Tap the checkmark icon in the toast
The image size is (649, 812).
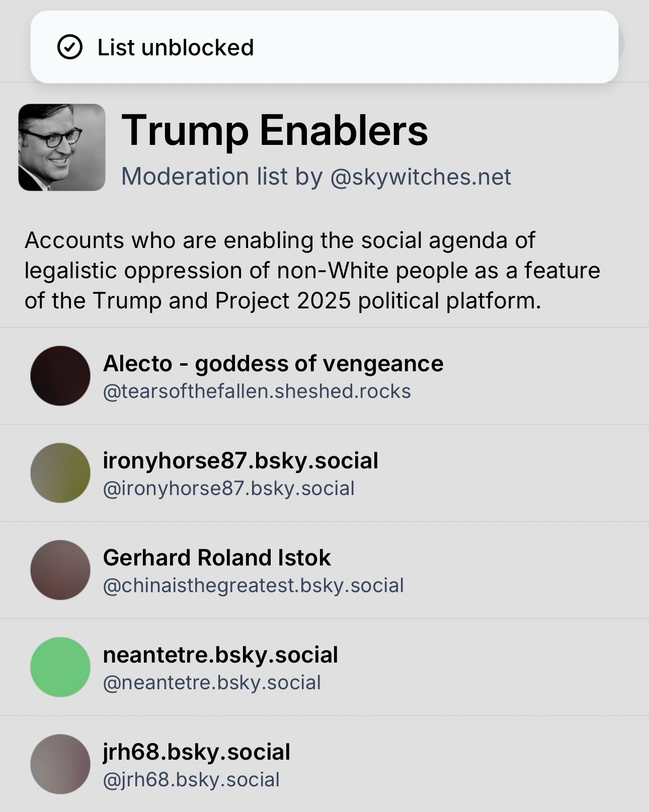[70, 48]
